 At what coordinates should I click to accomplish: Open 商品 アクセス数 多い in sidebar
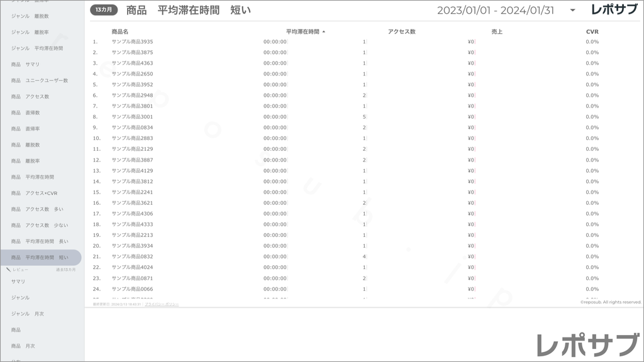coord(37,209)
